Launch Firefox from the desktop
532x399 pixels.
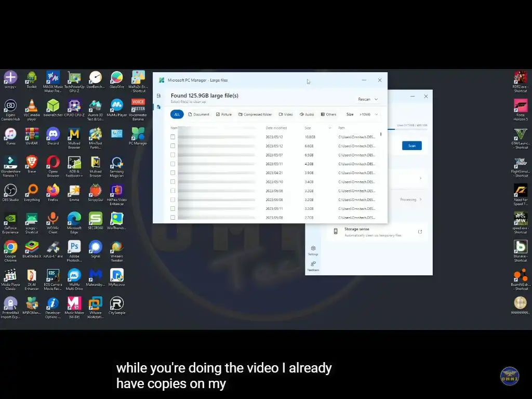pyautogui.click(x=53, y=193)
